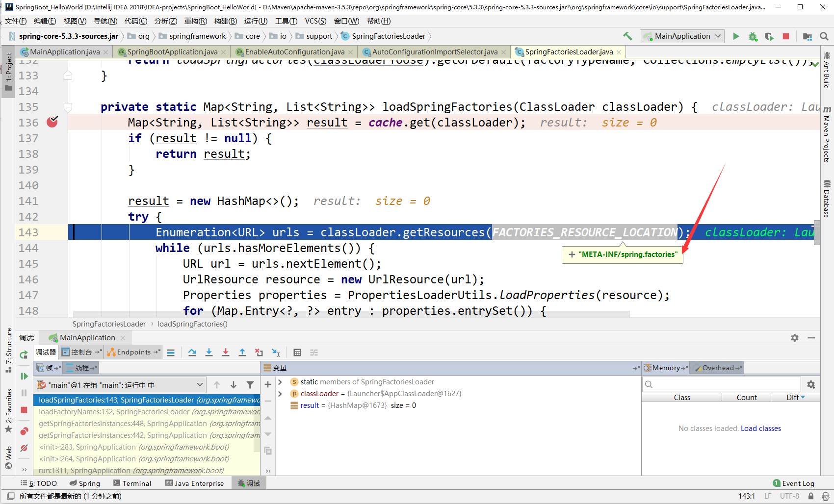Build project with the green hammer icon
Viewport: 834px width, 504px height.
[x=627, y=36]
